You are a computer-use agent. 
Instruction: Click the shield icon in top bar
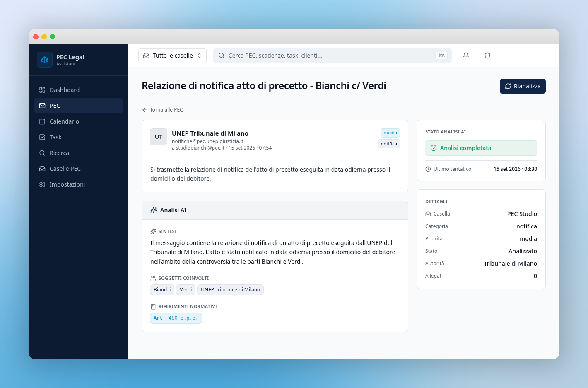tap(487, 56)
